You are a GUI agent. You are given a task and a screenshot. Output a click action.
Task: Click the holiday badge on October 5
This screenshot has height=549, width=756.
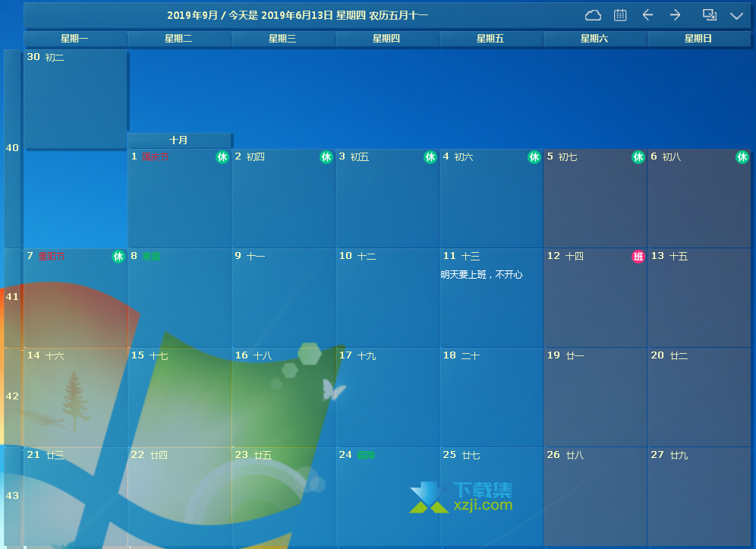638,156
